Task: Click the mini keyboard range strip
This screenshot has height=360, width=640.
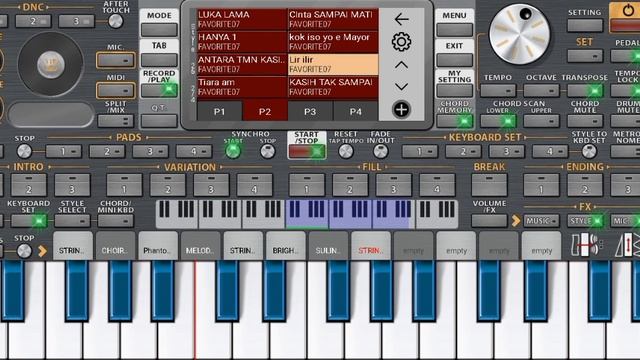Action: coord(307,213)
